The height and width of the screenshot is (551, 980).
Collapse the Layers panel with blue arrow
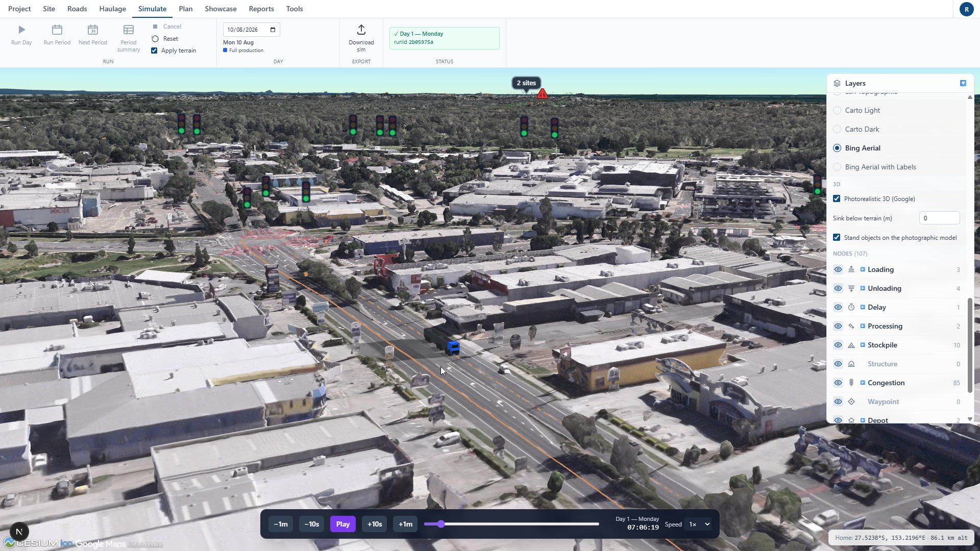[963, 83]
